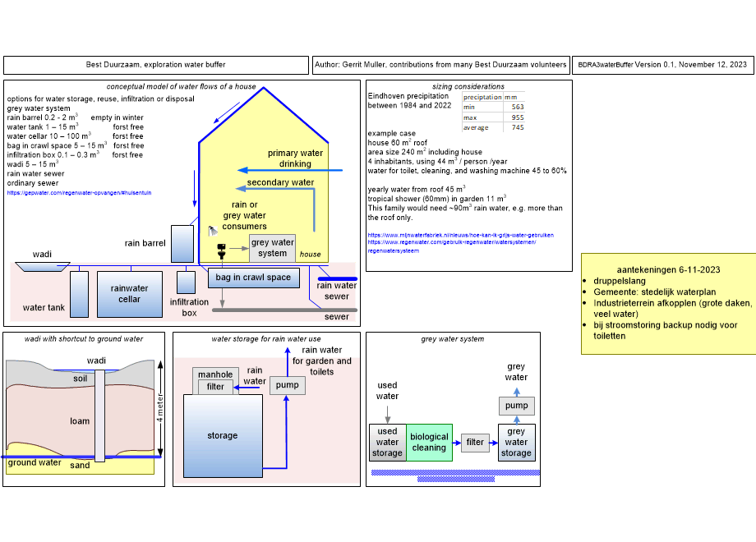The height and width of the screenshot is (542, 756).
Task: Click the 'loam' layer label
Action: coord(80,421)
